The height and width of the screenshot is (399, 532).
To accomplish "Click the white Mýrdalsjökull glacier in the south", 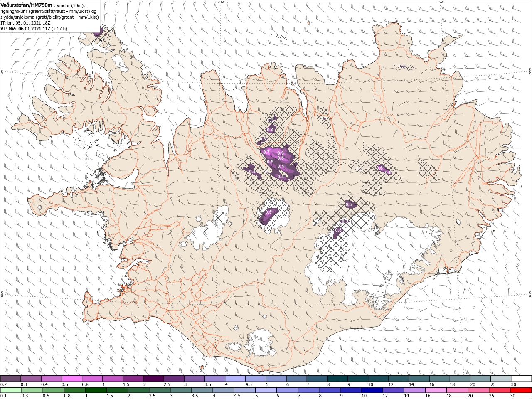I will pyautogui.click(x=261, y=343).
